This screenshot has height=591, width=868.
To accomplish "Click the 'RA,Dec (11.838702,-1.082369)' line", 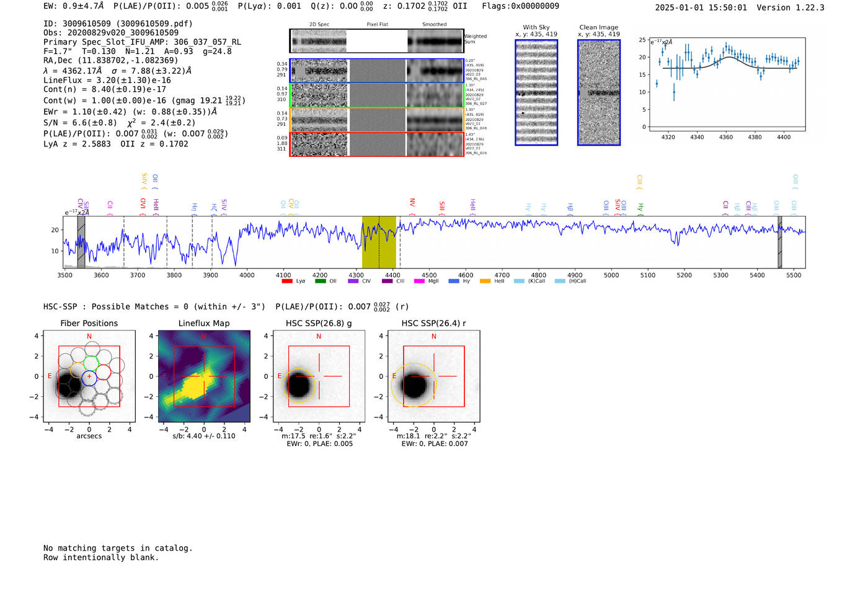I will tap(110, 60).
